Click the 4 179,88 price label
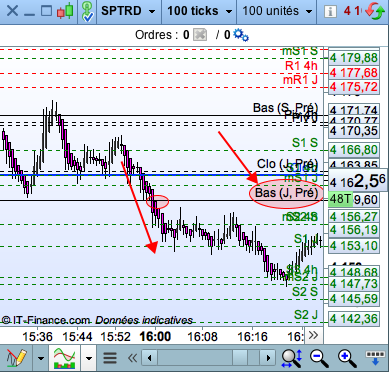Viewport: 389px width, 372px height. click(x=354, y=58)
